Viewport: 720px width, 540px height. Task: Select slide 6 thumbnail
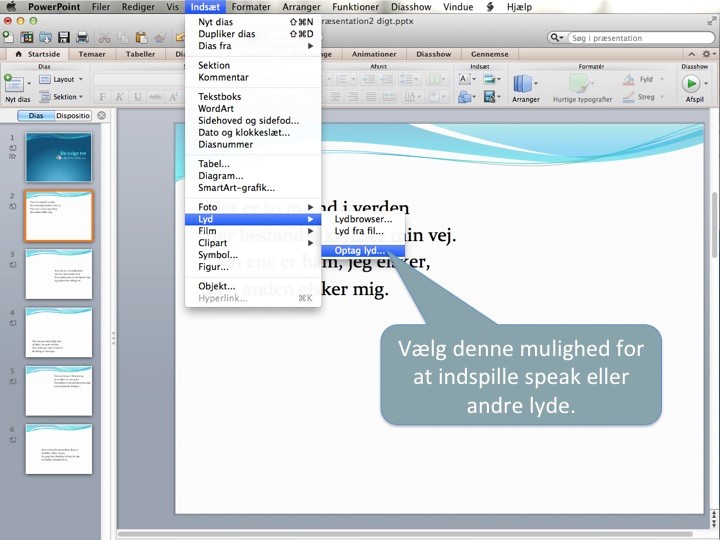pos(59,449)
